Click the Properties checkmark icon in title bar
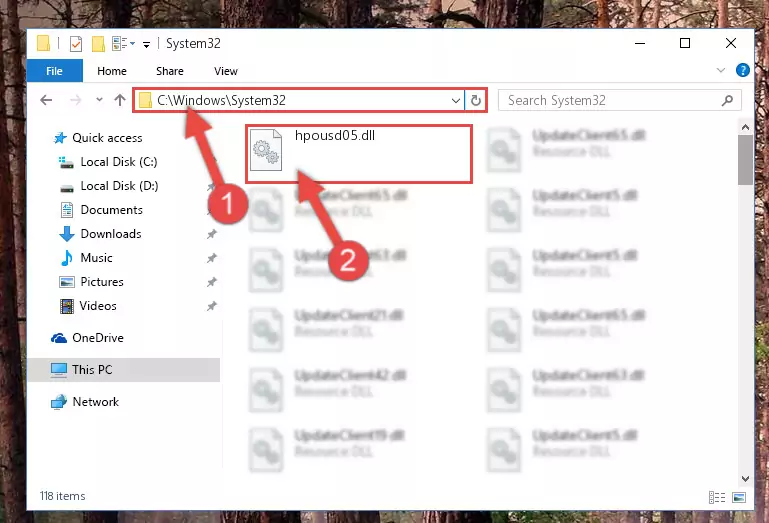This screenshot has width=769, height=523. [x=76, y=44]
